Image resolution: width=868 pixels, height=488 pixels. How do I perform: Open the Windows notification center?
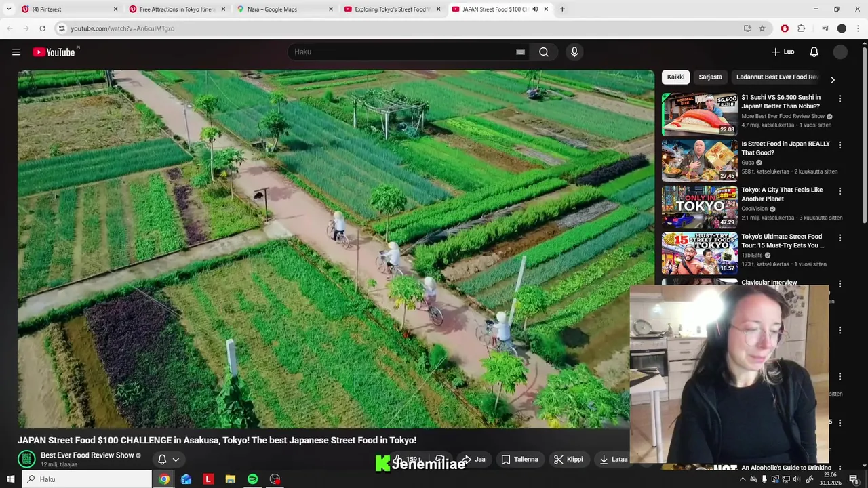(x=854, y=479)
